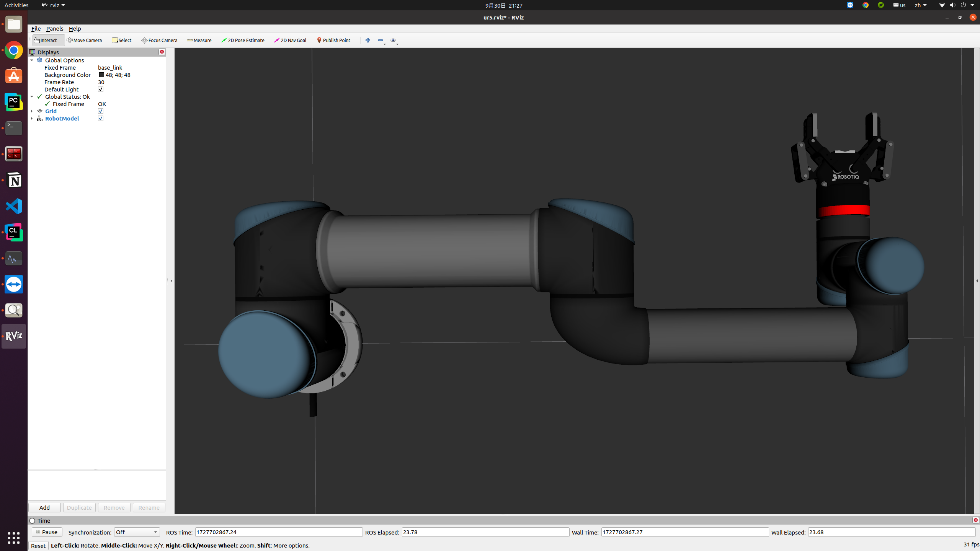Click the Reset button

coord(38,546)
